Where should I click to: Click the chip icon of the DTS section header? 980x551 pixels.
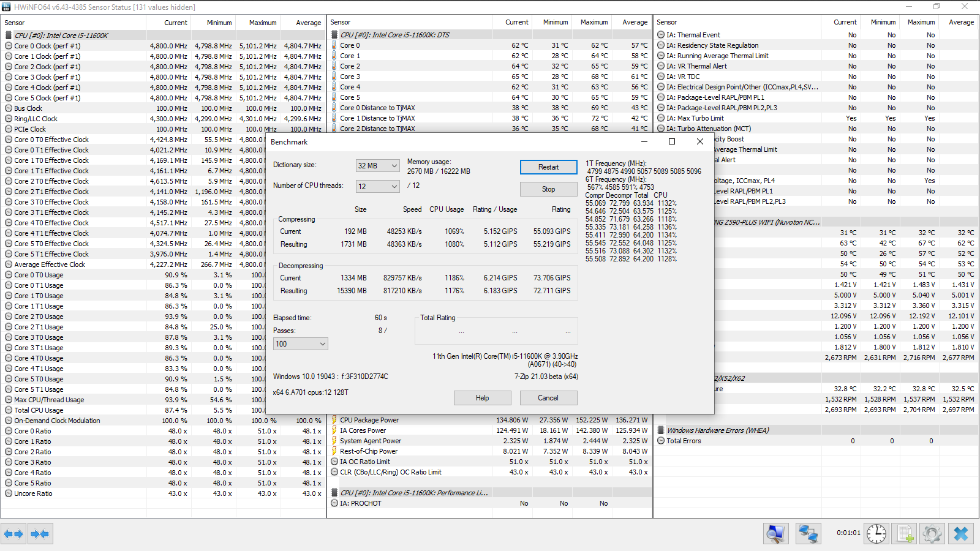pos(334,35)
